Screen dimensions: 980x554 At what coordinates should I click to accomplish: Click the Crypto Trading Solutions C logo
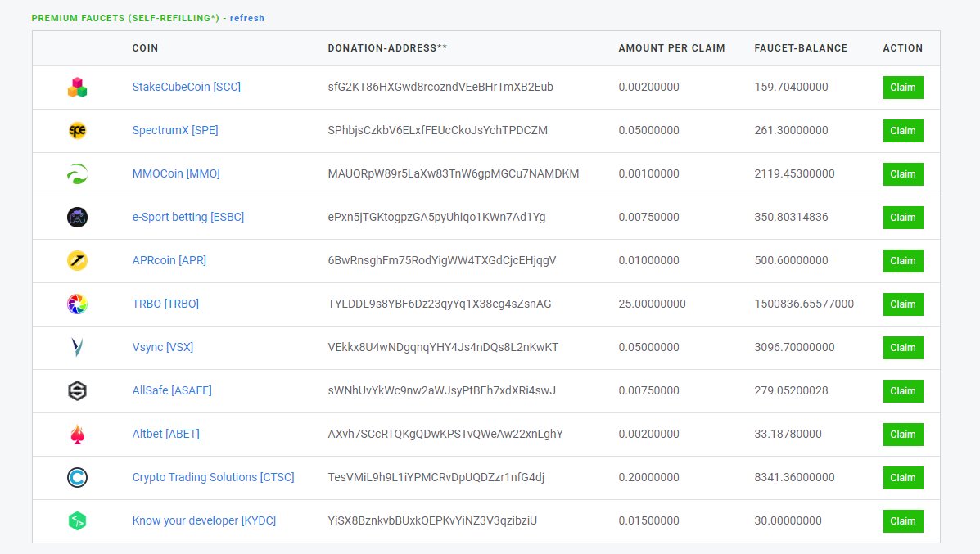point(77,478)
